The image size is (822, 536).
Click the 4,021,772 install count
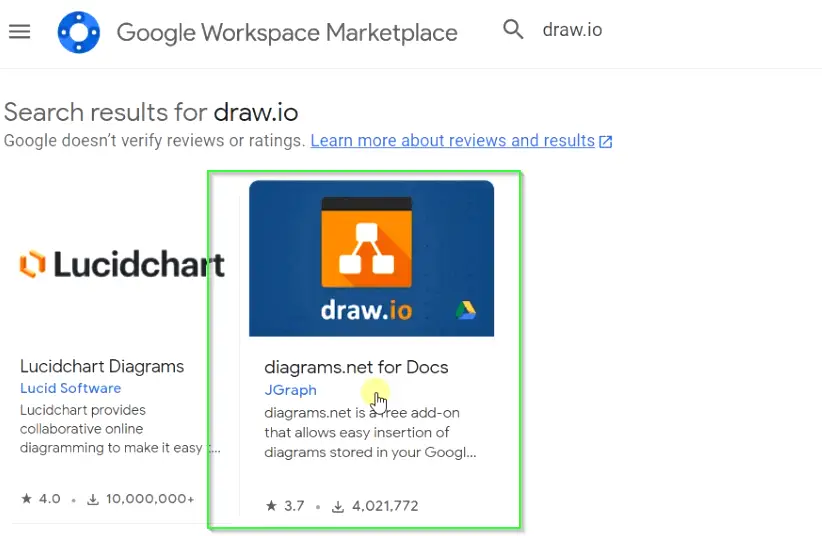pos(385,506)
